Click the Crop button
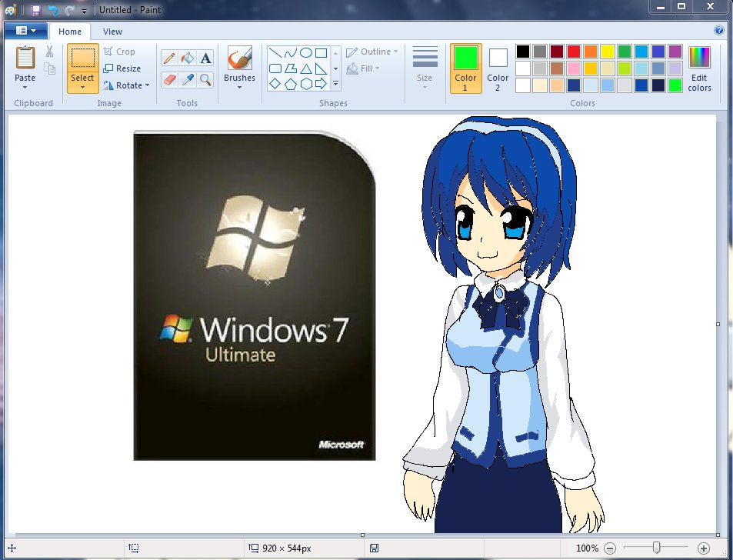Image resolution: width=733 pixels, height=560 pixels. pyautogui.click(x=120, y=52)
